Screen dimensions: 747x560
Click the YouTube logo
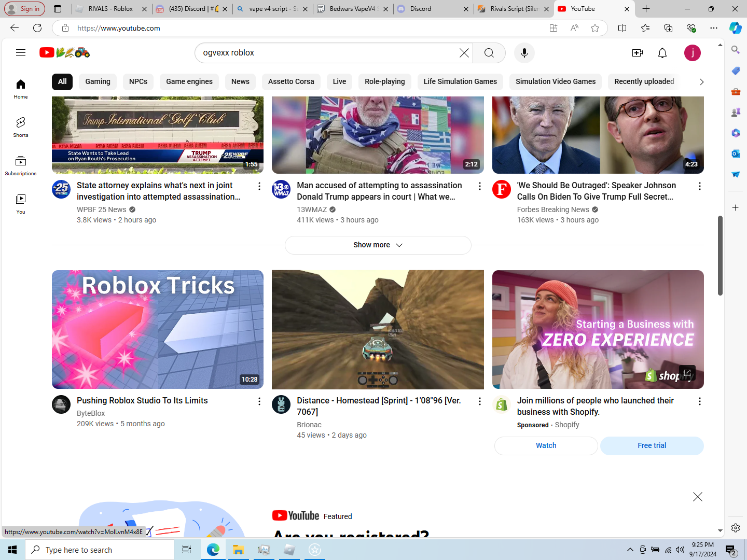[x=65, y=52]
